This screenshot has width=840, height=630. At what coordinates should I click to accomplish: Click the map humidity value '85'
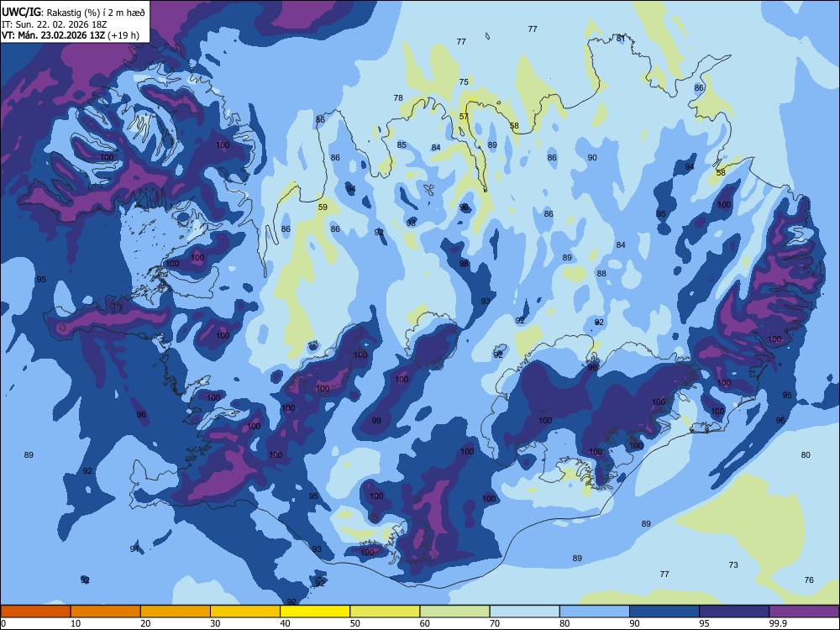tap(402, 145)
